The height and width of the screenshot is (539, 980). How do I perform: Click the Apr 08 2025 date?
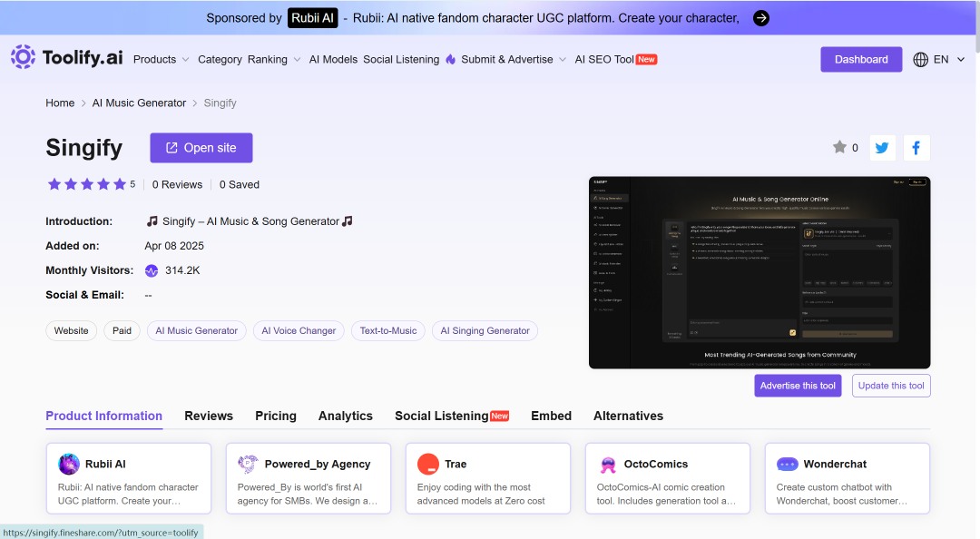click(174, 246)
